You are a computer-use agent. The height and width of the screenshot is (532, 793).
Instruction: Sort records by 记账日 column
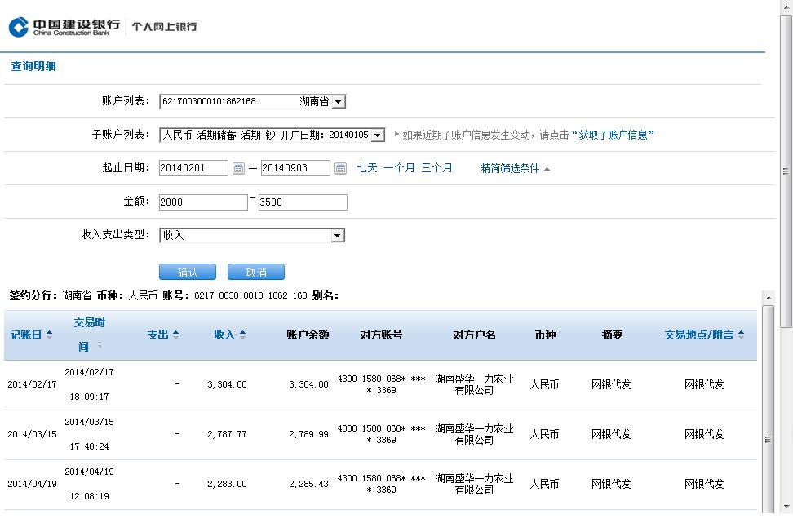click(31, 335)
